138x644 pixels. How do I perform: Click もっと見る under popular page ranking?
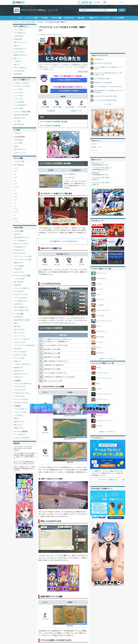pos(108,104)
